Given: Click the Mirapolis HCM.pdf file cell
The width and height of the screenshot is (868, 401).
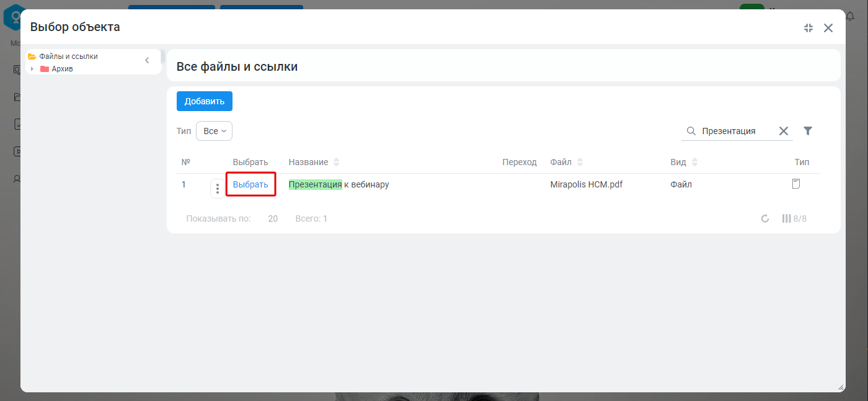Looking at the screenshot, I should coord(587,184).
